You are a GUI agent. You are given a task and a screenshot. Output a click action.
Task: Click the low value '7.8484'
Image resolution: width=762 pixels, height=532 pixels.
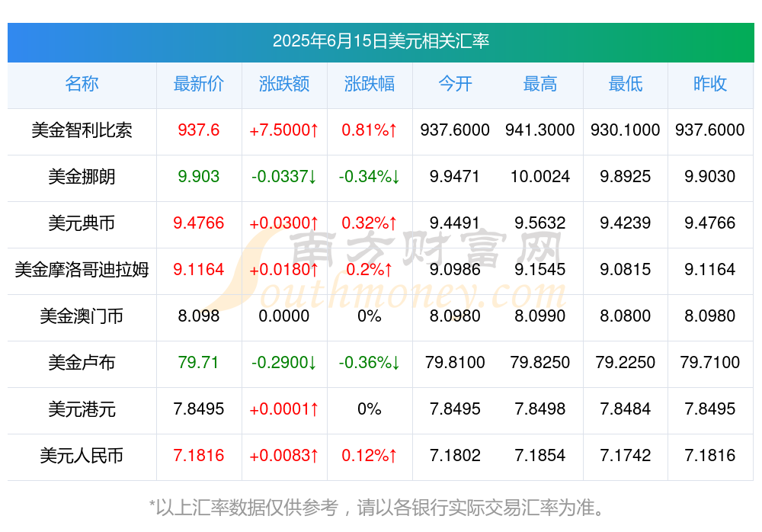(626, 409)
